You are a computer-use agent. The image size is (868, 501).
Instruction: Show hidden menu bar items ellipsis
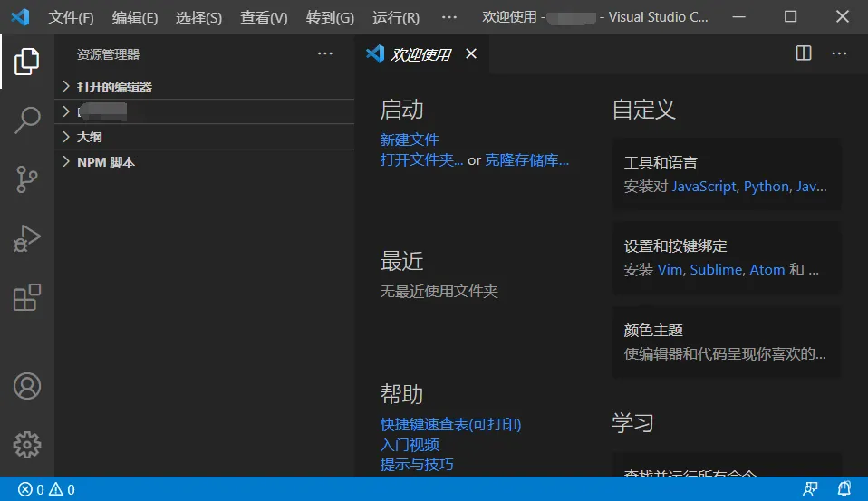click(x=448, y=17)
